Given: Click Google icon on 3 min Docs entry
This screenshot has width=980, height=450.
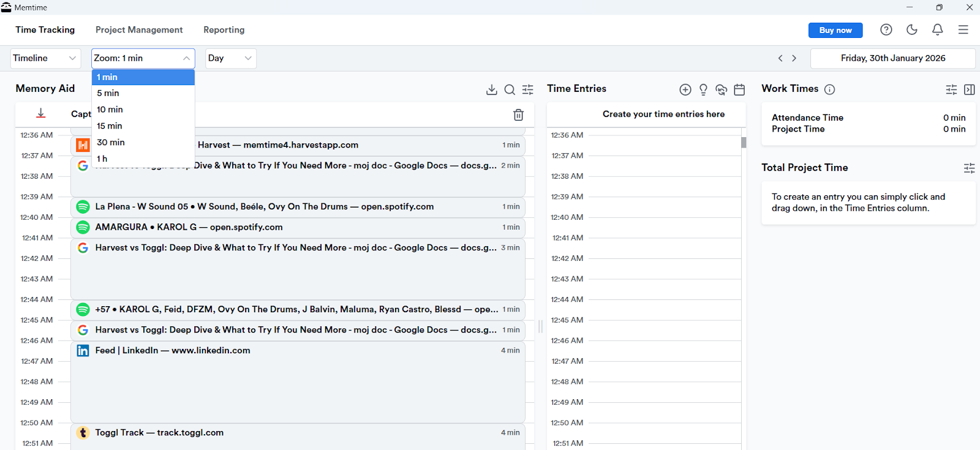Looking at the screenshot, I should point(83,248).
